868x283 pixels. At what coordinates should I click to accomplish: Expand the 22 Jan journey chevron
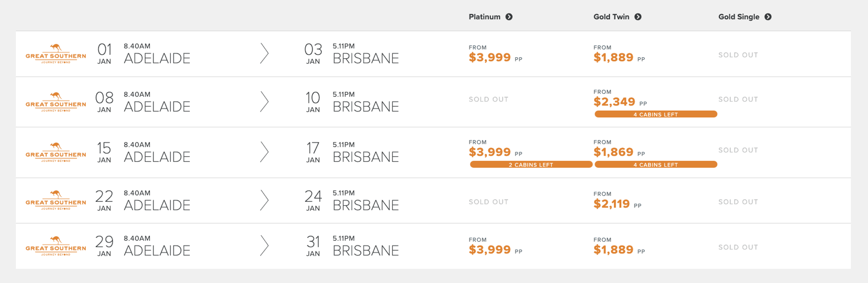(264, 200)
